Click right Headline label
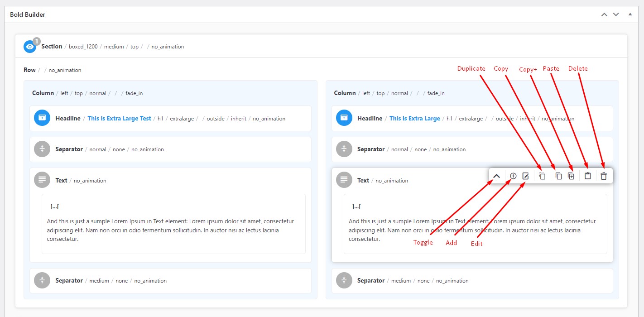Screen dimensions: 644x317 (x=370, y=118)
